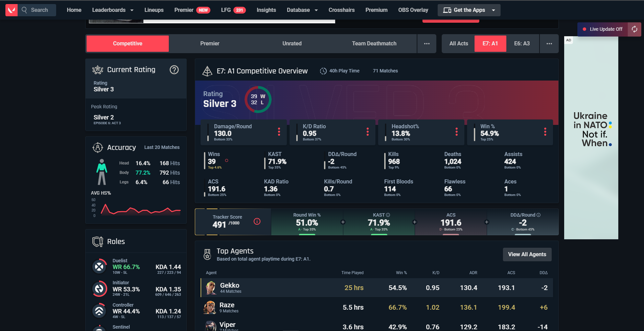Select the E7: A1 act filter
The image size is (644, 331).
[490, 44]
